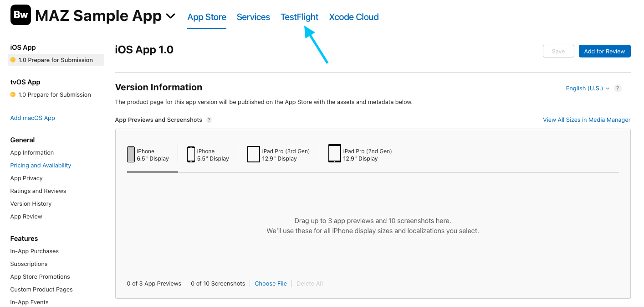Click the Choose File link
Image resolution: width=644 pixels, height=307 pixels.
(x=271, y=284)
